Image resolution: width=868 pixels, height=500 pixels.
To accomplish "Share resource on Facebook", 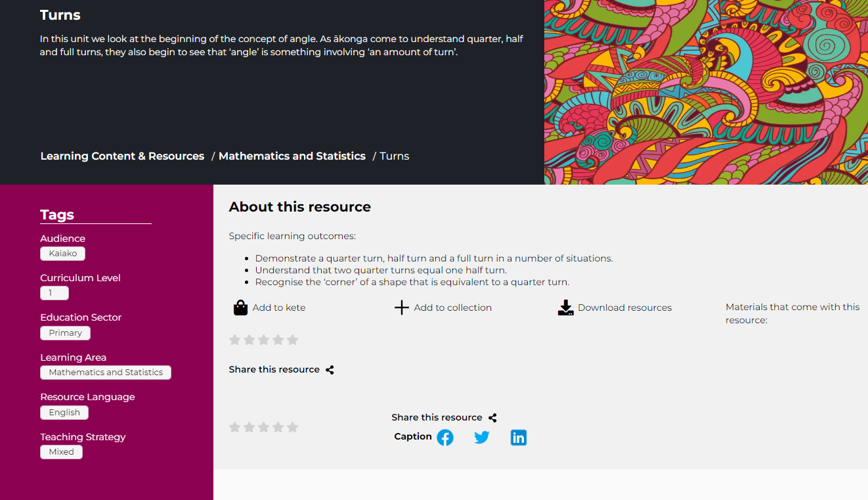I will 445,438.
